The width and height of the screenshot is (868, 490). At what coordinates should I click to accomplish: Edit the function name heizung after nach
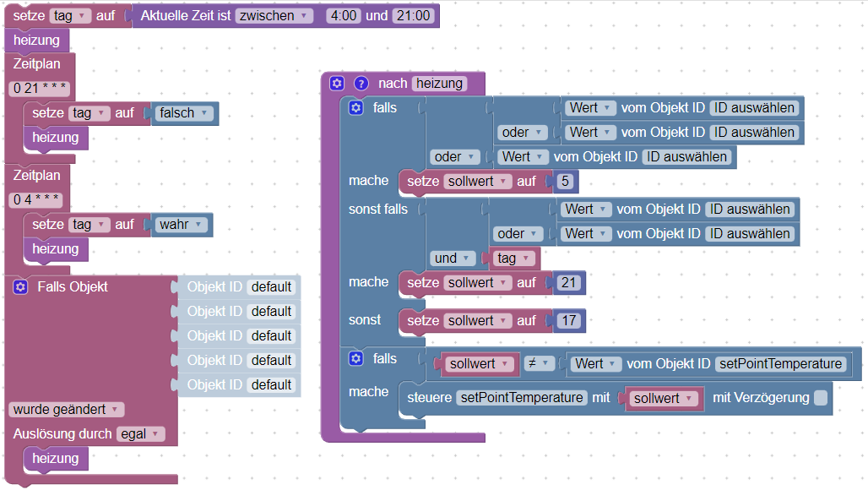(440, 84)
